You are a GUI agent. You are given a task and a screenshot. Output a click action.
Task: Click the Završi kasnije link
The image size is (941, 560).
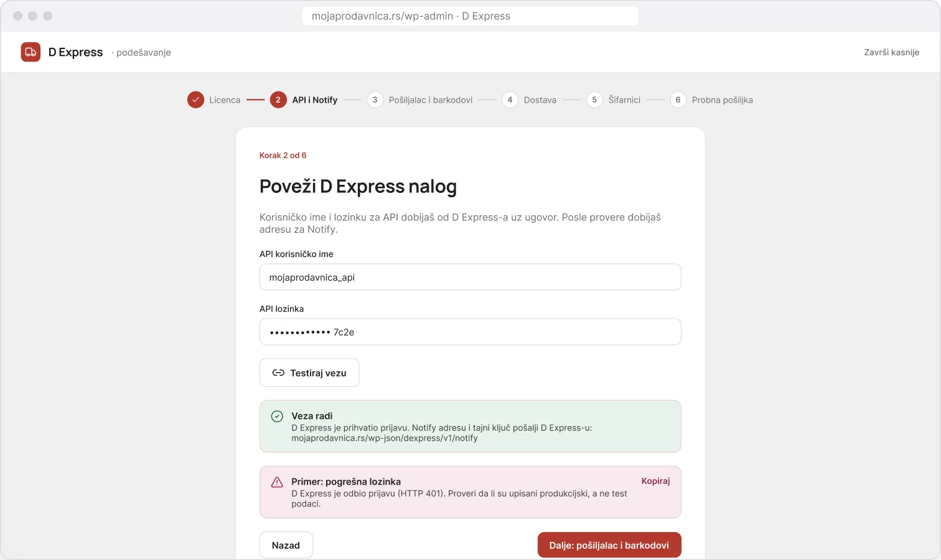point(891,52)
